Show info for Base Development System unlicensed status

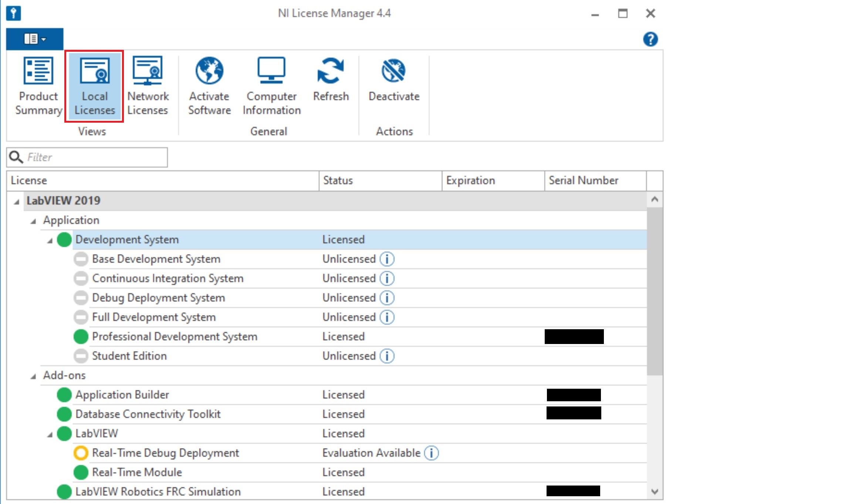click(387, 259)
